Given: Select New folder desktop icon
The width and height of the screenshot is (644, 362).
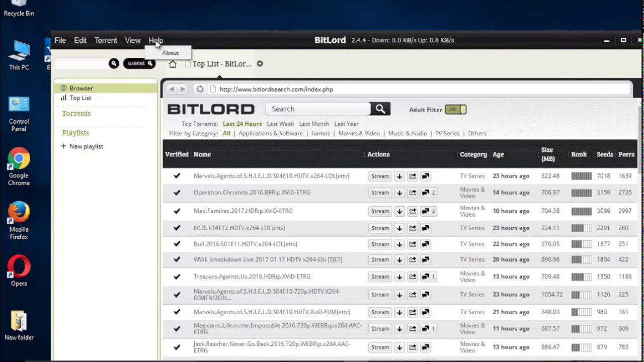Looking at the screenshot, I should click(x=19, y=326).
